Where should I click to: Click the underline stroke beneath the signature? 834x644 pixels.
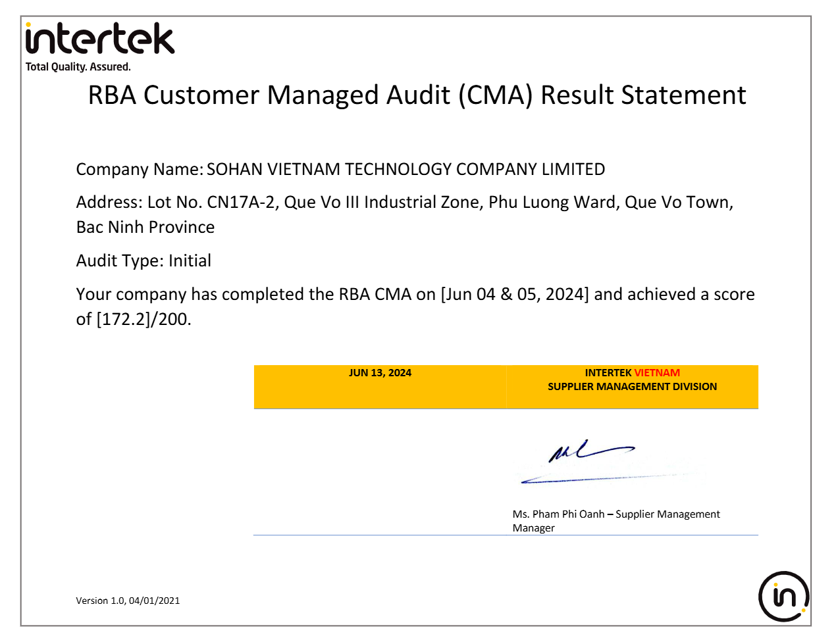point(592,478)
